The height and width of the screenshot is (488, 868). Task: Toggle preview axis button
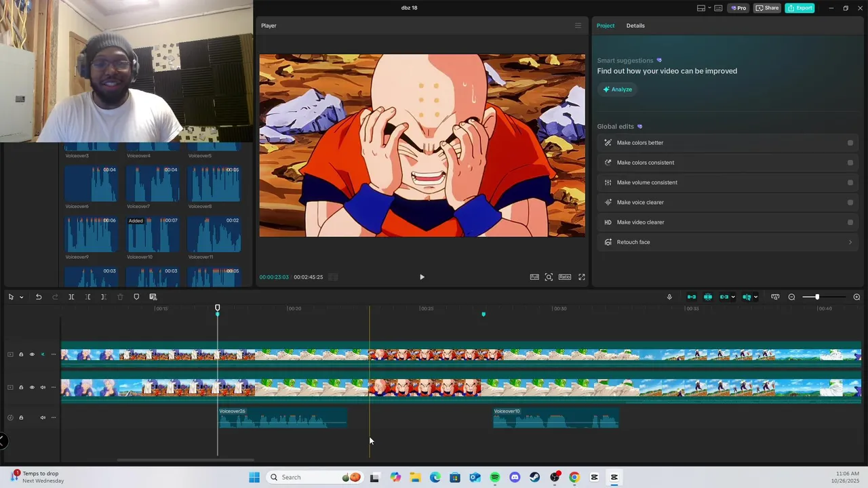point(746,297)
